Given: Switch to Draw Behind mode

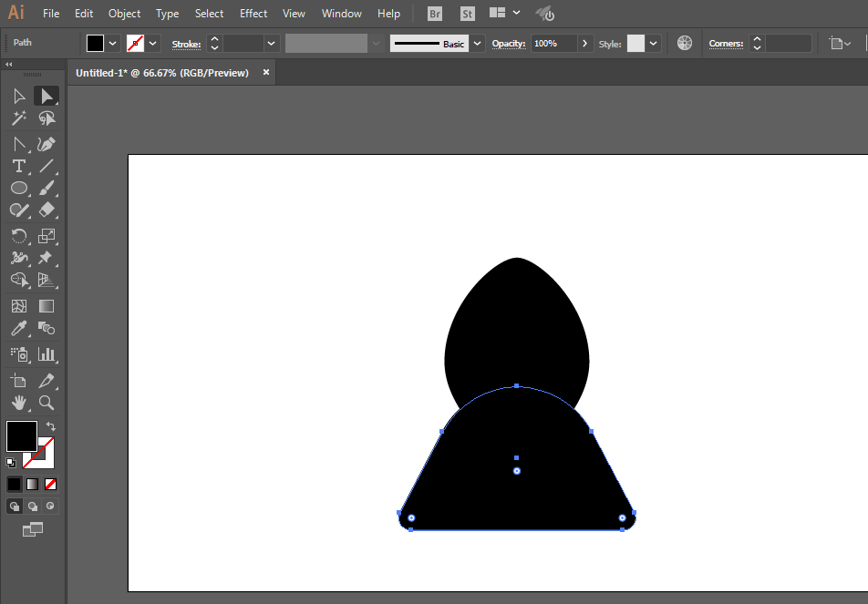Looking at the screenshot, I should coord(33,507).
